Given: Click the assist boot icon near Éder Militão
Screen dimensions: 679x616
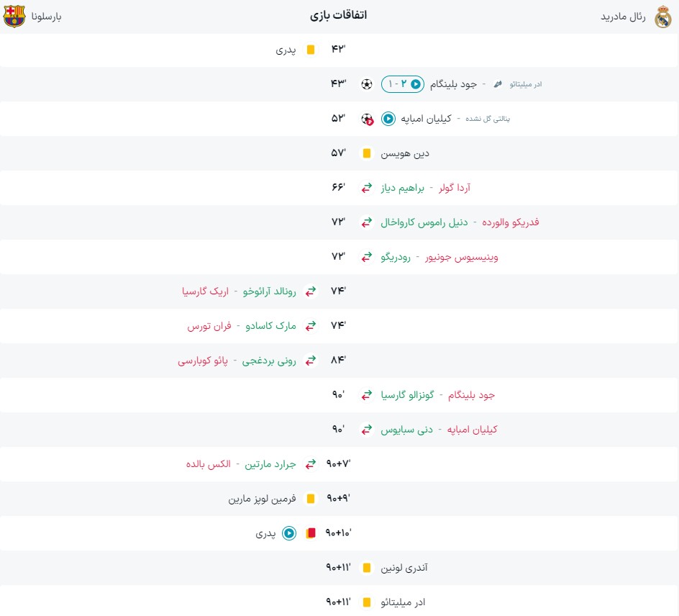Looking at the screenshot, I should [497, 84].
